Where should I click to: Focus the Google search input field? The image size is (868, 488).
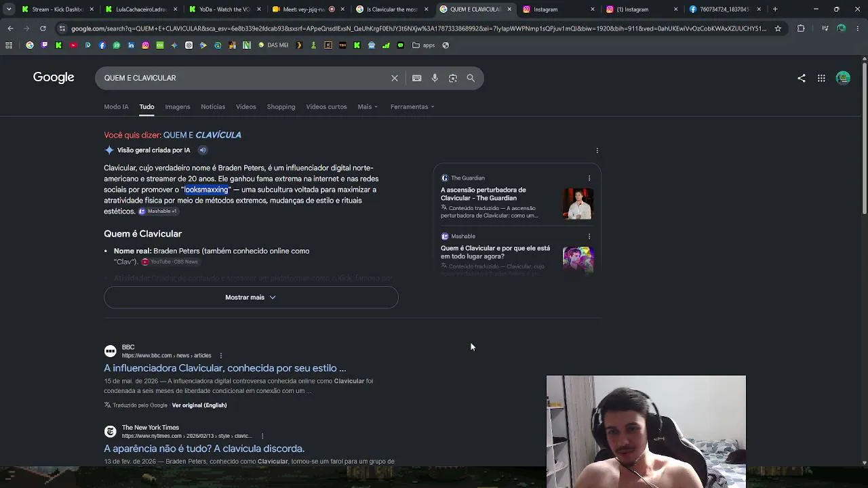coord(244,78)
